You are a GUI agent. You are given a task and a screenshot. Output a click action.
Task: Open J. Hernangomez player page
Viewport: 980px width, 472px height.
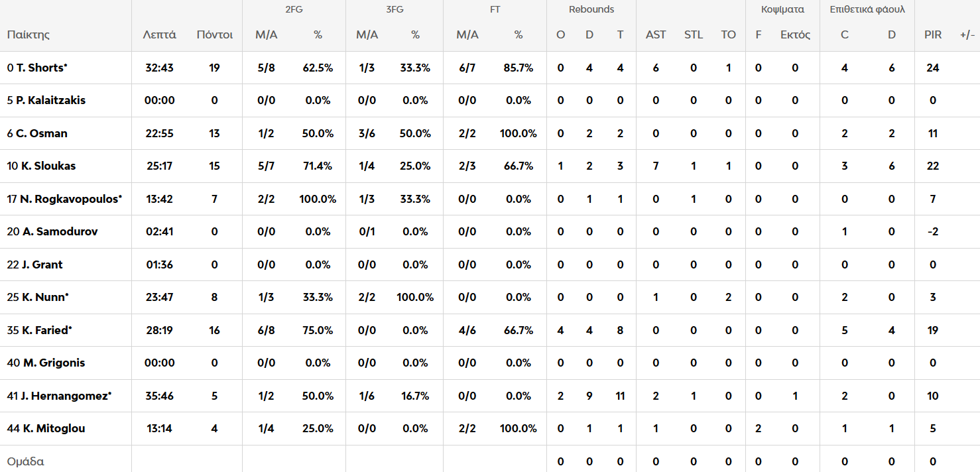click(64, 396)
